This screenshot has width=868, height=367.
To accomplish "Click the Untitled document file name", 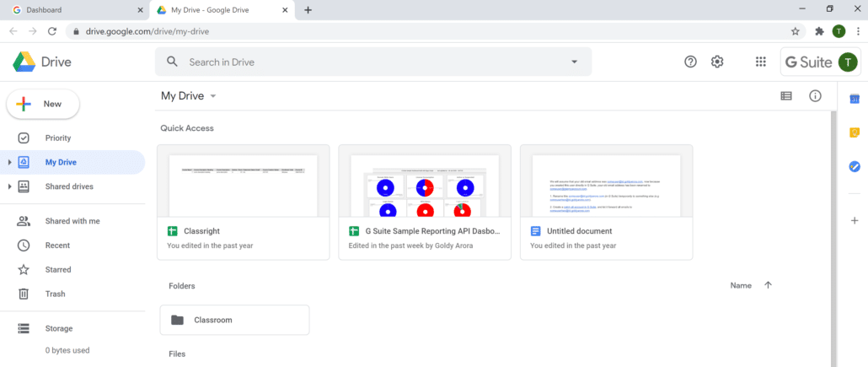I will [x=580, y=231].
